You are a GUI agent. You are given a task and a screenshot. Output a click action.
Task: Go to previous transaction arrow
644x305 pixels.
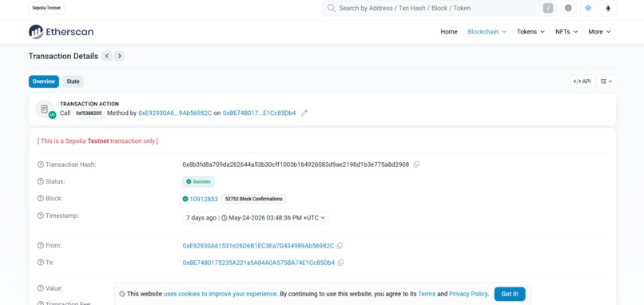(107, 56)
